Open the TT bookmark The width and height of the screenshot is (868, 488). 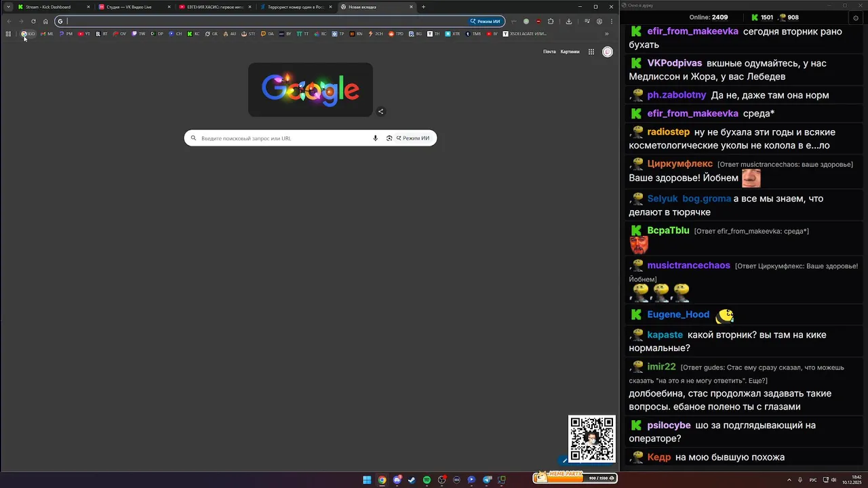click(x=303, y=33)
